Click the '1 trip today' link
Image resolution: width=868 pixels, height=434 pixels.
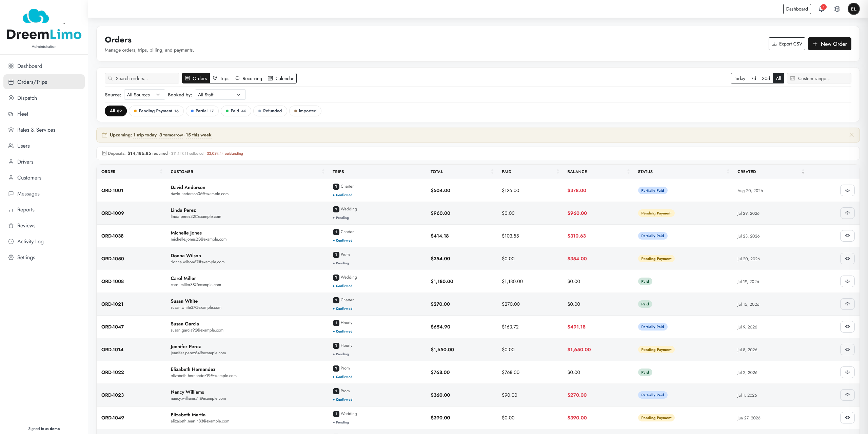point(145,135)
